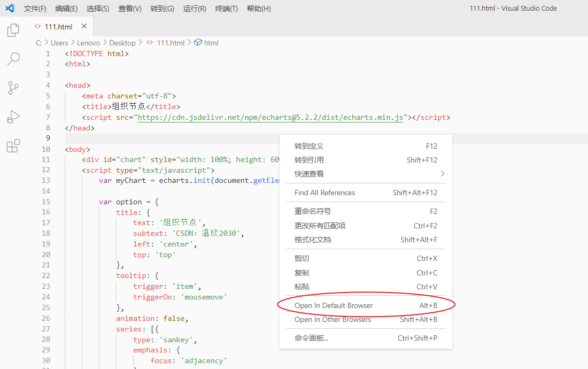Open the 终端(T) menu
The width and height of the screenshot is (588, 369).
[227, 9]
